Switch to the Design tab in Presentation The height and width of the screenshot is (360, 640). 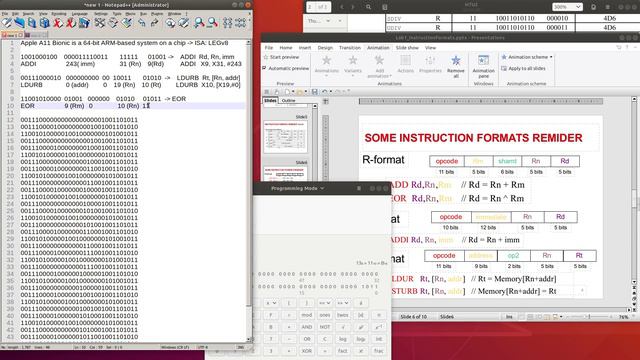[x=325, y=48]
